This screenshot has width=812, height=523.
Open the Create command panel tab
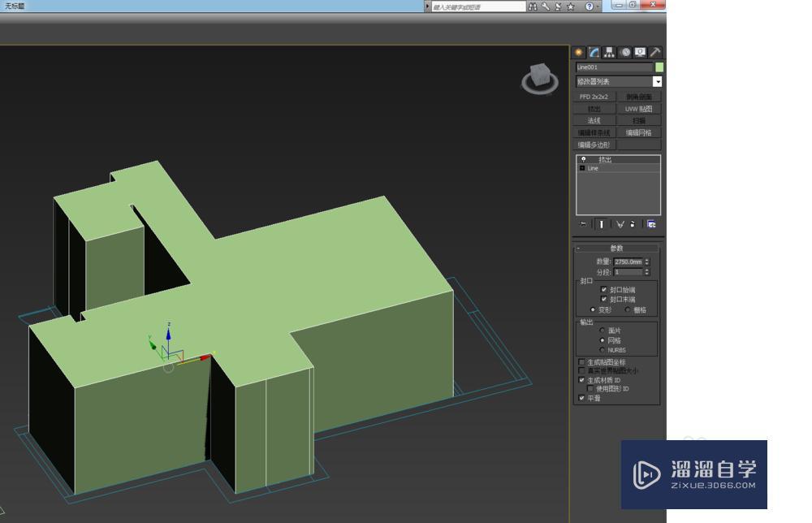pyautogui.click(x=578, y=52)
